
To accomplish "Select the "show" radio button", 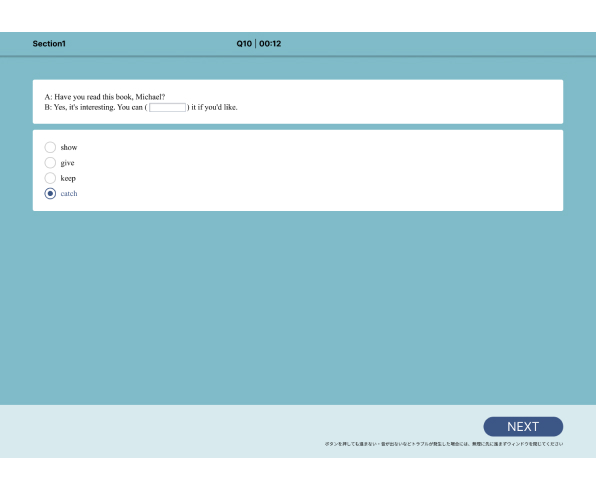I will (50, 147).
